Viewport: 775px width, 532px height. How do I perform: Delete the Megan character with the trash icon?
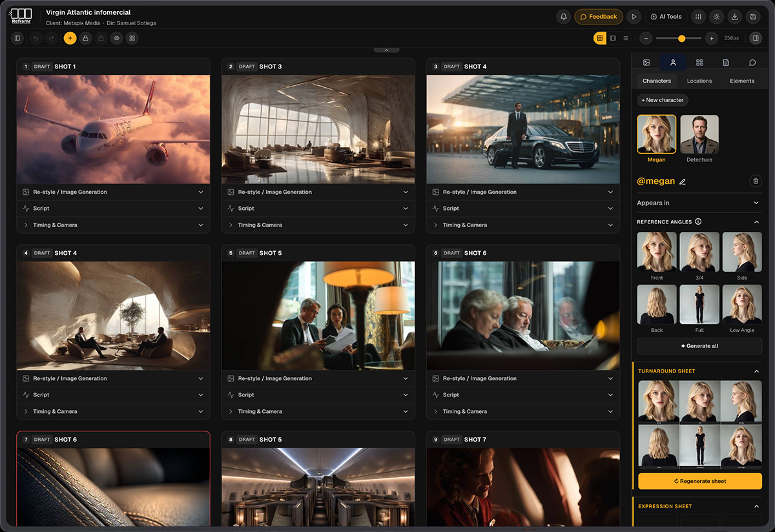(756, 181)
